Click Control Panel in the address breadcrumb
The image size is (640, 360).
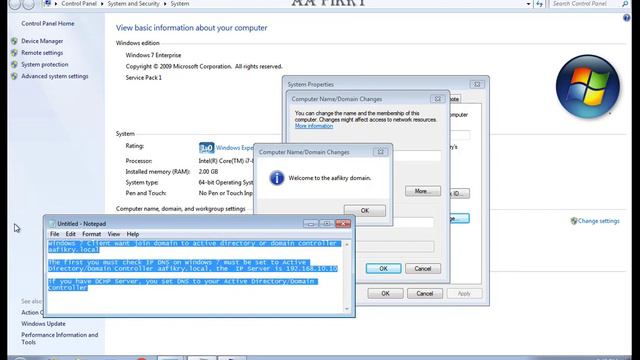[79, 4]
